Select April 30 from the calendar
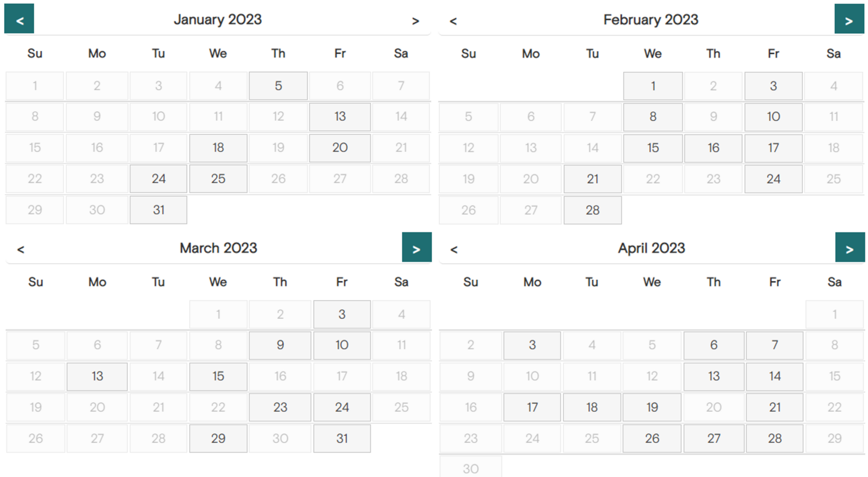Viewport: 868px width, 477px height. (470, 468)
